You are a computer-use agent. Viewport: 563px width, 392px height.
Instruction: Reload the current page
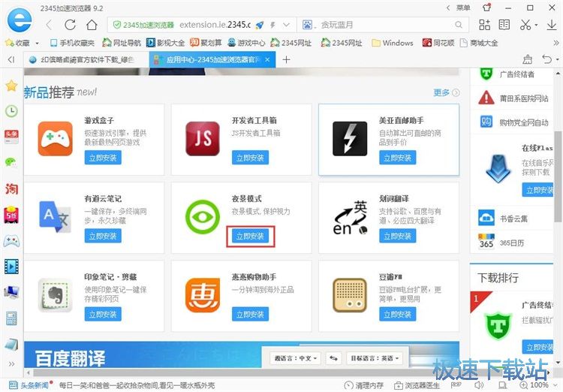pos(70,25)
